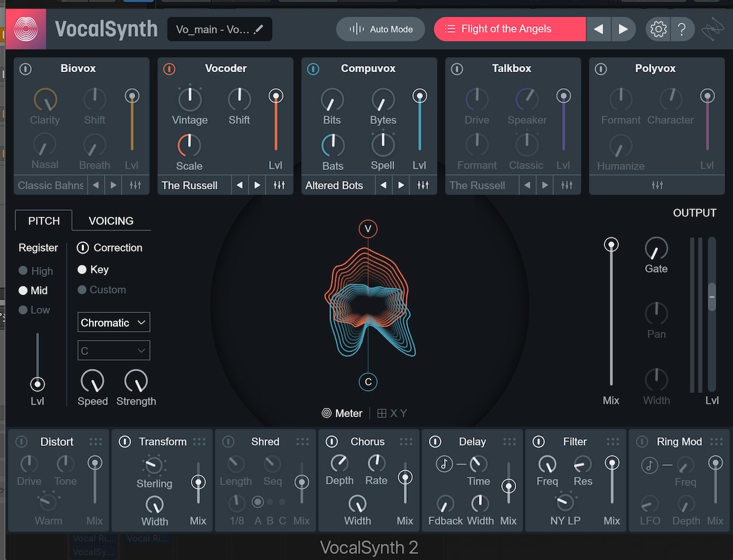Open VocalSynth settings gear
The height and width of the screenshot is (560, 733).
point(658,29)
